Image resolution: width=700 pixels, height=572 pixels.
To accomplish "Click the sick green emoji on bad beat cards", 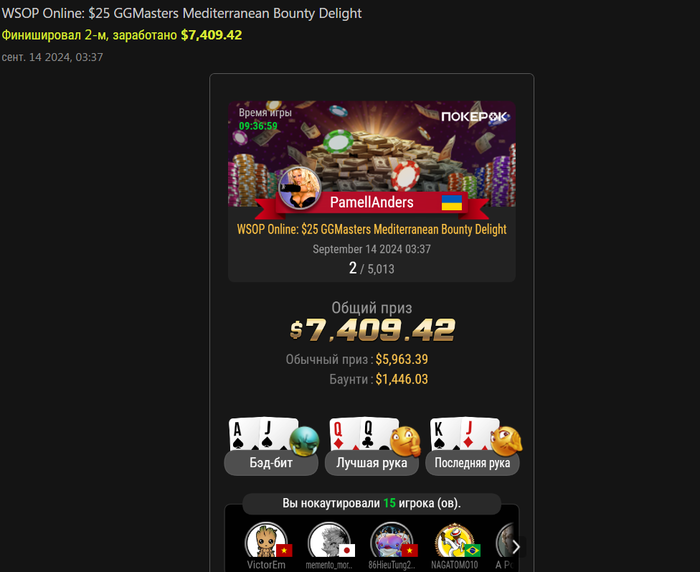I will coord(304,441).
